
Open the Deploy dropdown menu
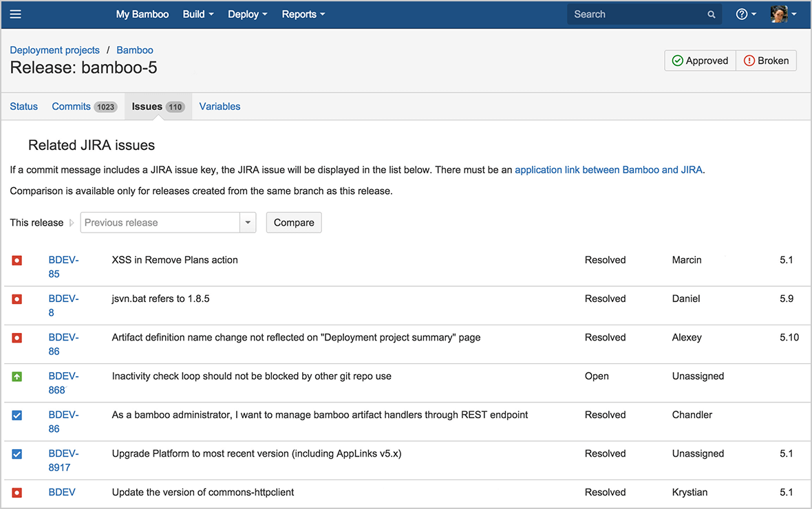tap(247, 14)
